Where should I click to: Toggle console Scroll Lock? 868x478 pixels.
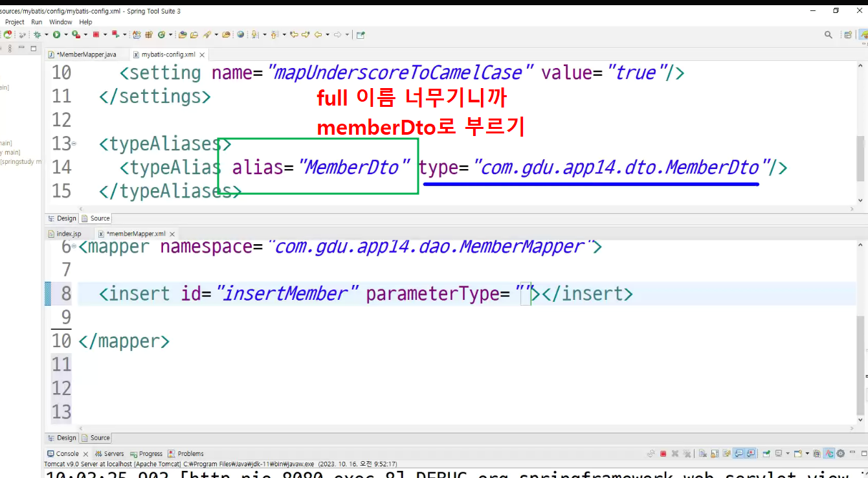pyautogui.click(x=715, y=453)
